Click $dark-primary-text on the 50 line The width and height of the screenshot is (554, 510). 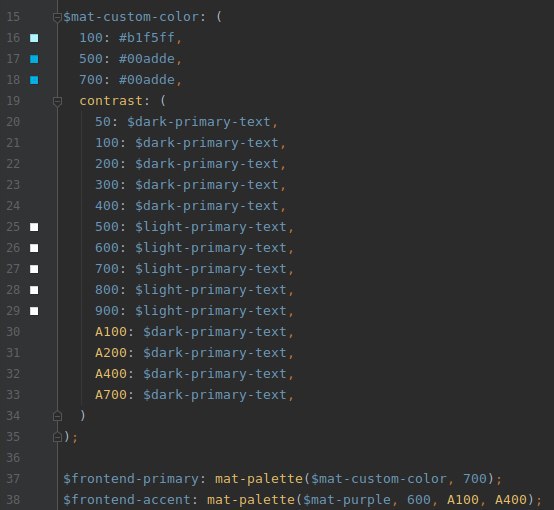[x=199, y=122]
